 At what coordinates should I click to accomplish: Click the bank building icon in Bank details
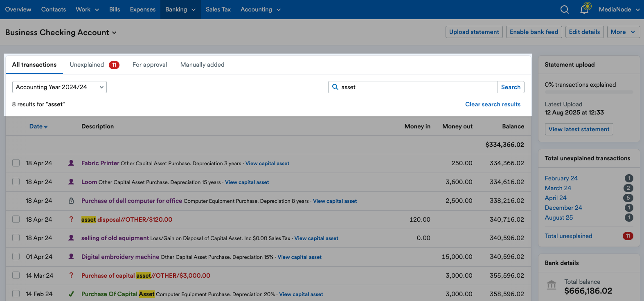(552, 285)
